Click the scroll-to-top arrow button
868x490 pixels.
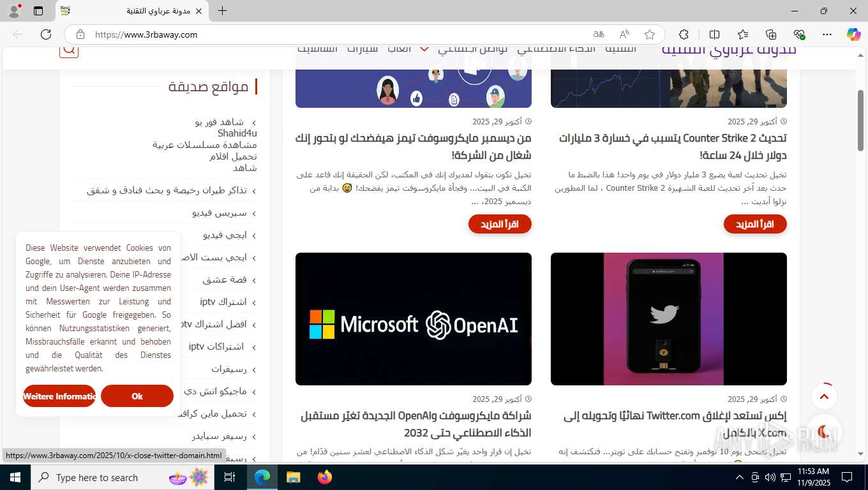[824, 396]
